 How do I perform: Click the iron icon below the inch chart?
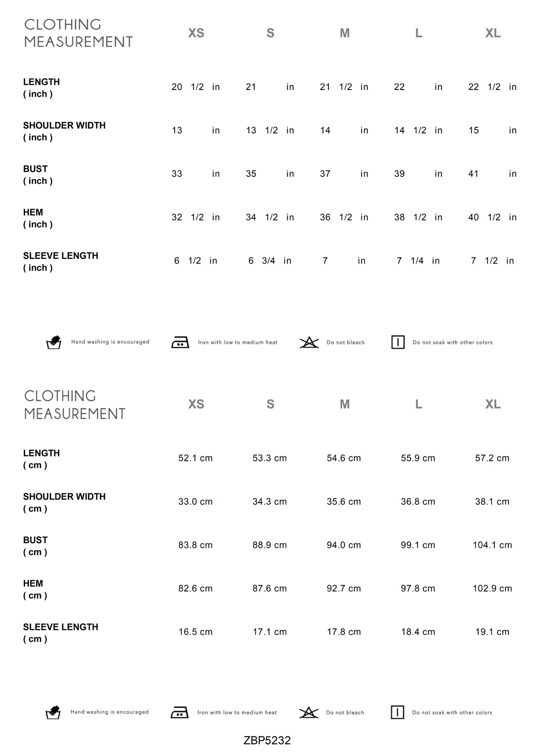pyautogui.click(x=180, y=342)
